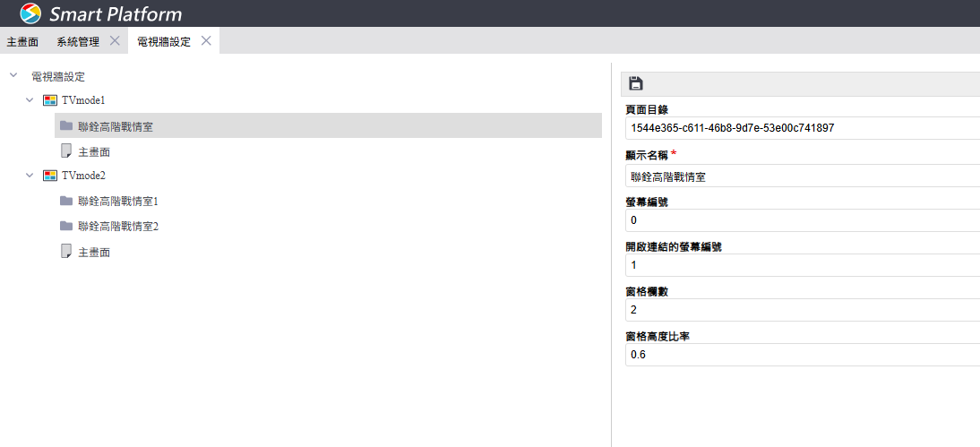The image size is (980, 447).
Task: Click the Smart Platform logo icon
Action: point(30,13)
